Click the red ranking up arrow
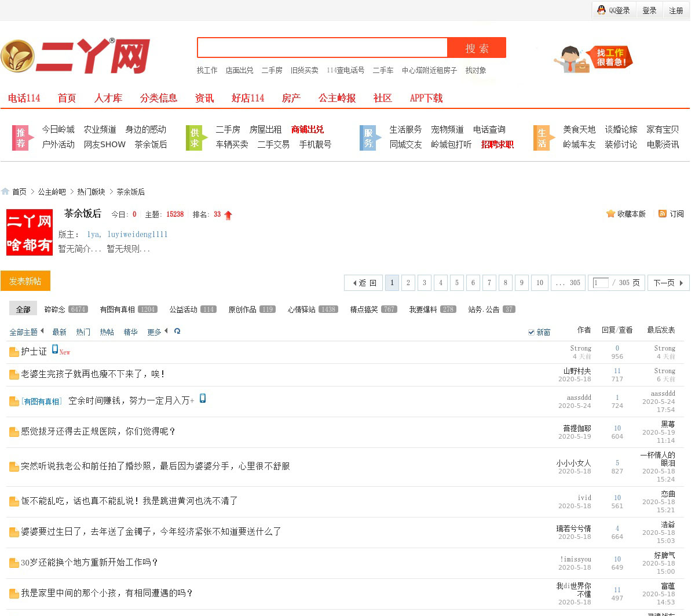Image resolution: width=695 pixels, height=616 pixels. click(x=228, y=216)
